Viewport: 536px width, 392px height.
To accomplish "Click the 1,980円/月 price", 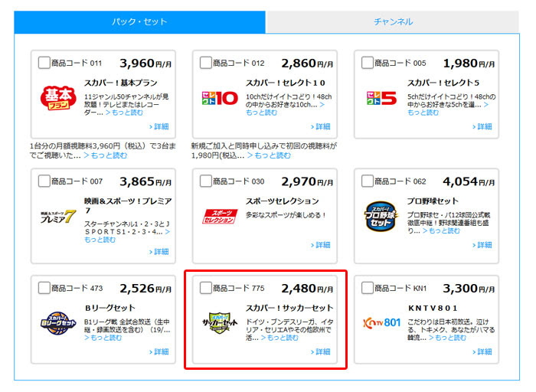I will [469, 64].
